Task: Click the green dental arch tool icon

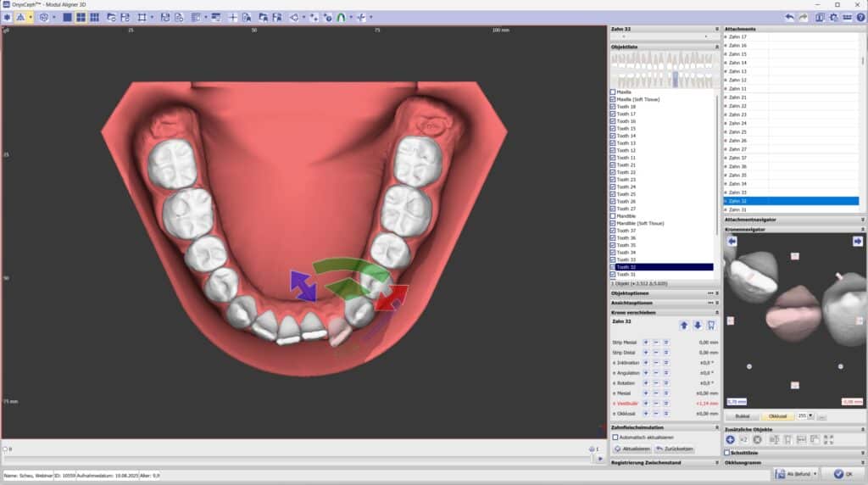Action: pyautogui.click(x=342, y=17)
